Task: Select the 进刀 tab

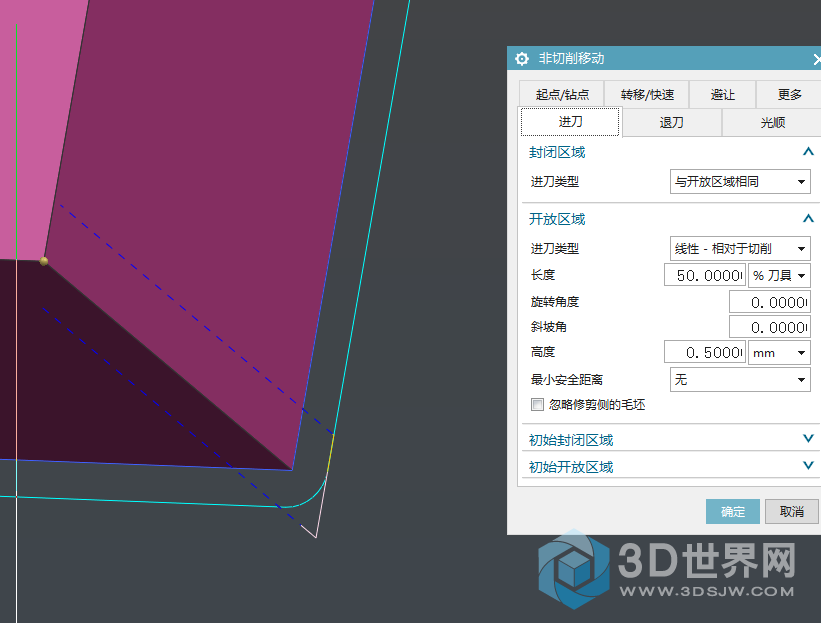Action: [x=570, y=122]
